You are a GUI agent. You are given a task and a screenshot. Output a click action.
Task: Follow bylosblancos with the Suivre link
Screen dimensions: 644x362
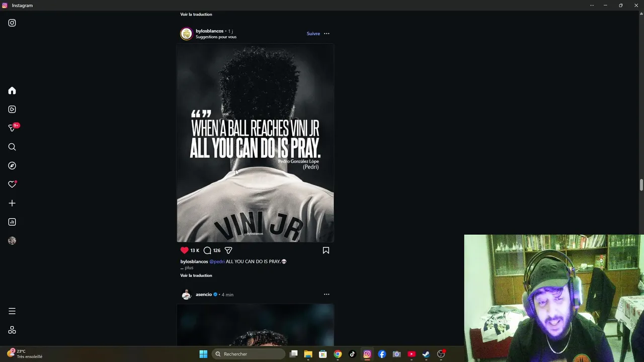point(313,34)
